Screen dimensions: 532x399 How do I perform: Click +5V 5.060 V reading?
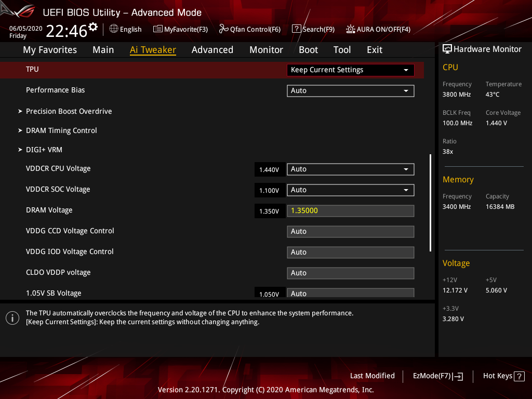tap(496, 290)
